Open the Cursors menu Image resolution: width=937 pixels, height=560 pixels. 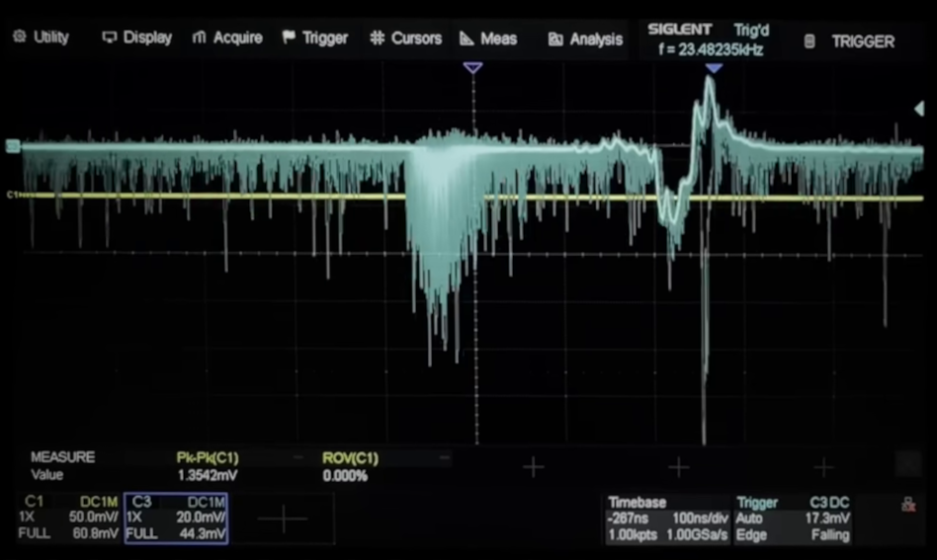[406, 39]
